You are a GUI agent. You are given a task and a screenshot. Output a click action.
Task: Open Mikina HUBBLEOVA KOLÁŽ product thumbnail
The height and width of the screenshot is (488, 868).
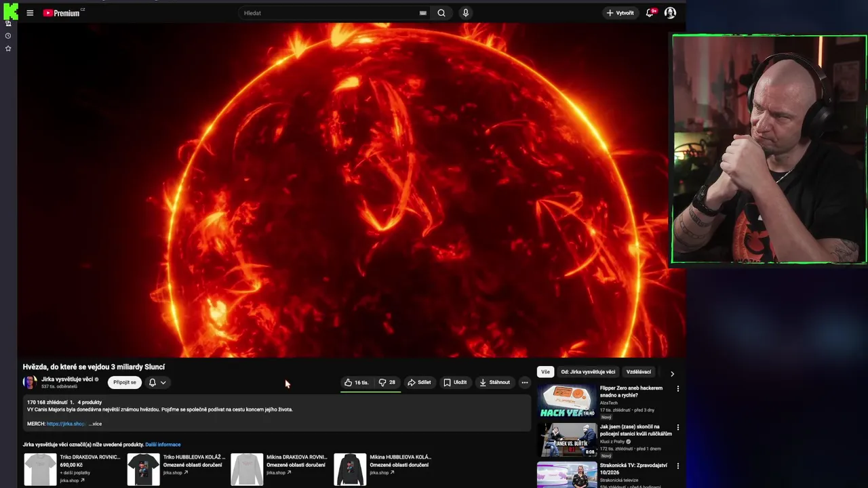350,470
